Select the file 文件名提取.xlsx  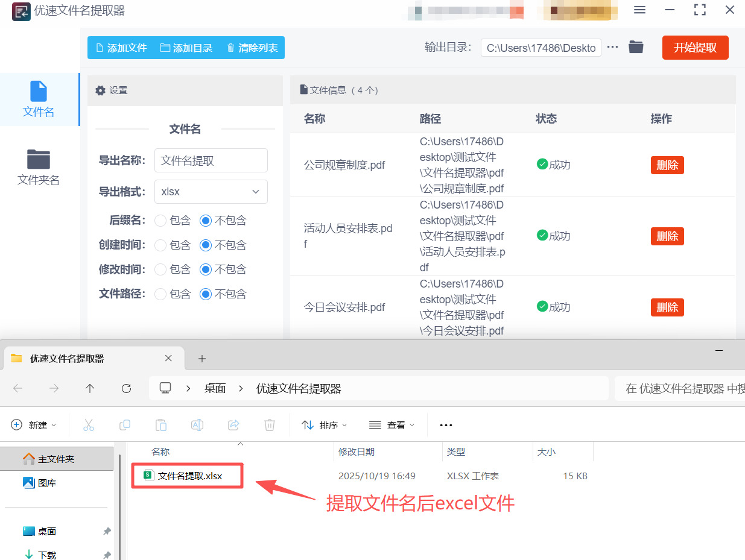pos(188,476)
